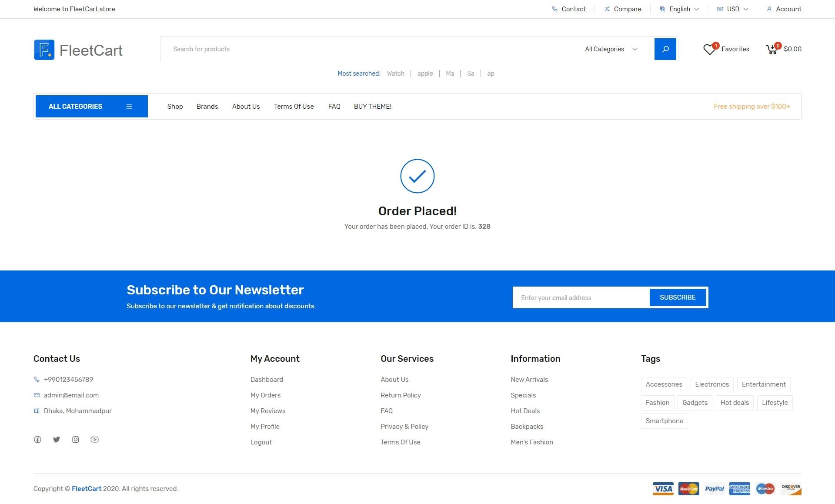Visit FleetCart's Twitter page
This screenshot has height=504, width=835.
pyautogui.click(x=57, y=439)
